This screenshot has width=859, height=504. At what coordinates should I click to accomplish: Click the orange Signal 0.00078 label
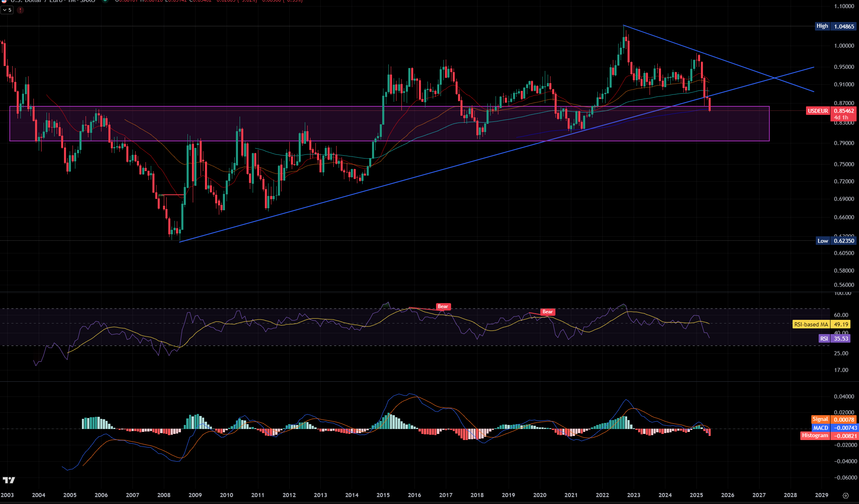coord(833,420)
